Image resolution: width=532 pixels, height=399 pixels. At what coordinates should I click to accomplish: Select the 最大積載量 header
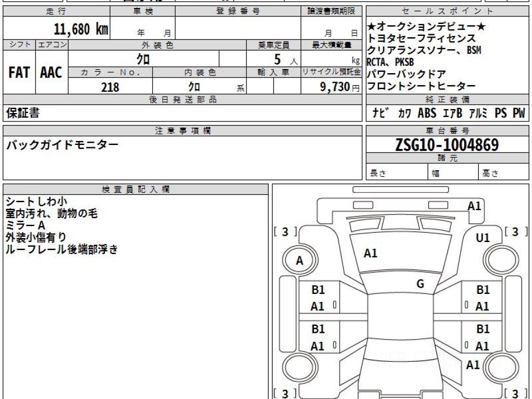click(332, 45)
